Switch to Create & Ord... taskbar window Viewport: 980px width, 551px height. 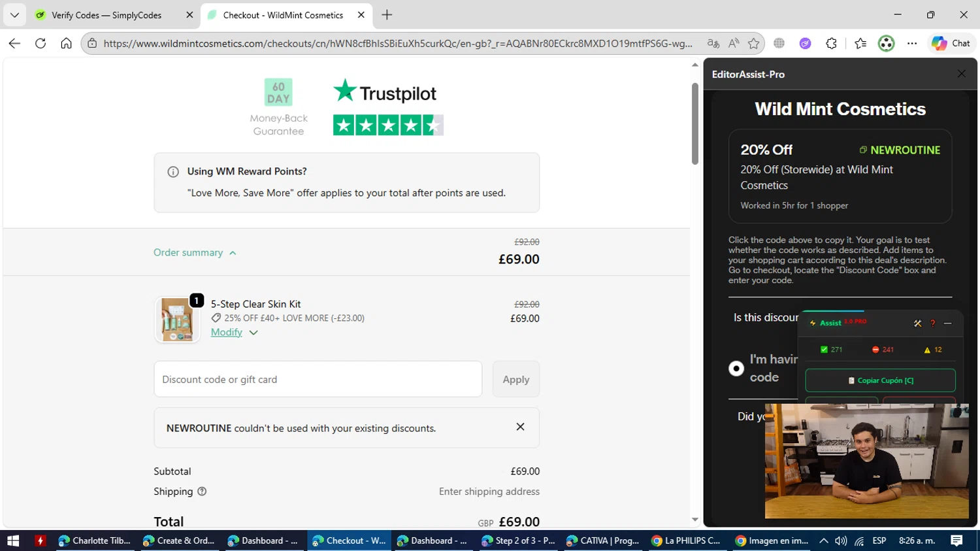tap(178, 541)
